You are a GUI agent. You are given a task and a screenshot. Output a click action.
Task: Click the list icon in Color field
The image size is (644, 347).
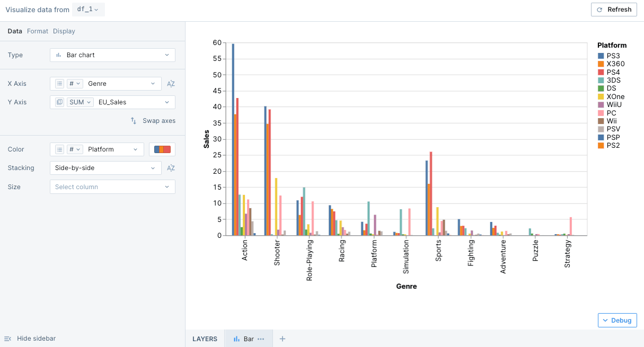pos(60,149)
